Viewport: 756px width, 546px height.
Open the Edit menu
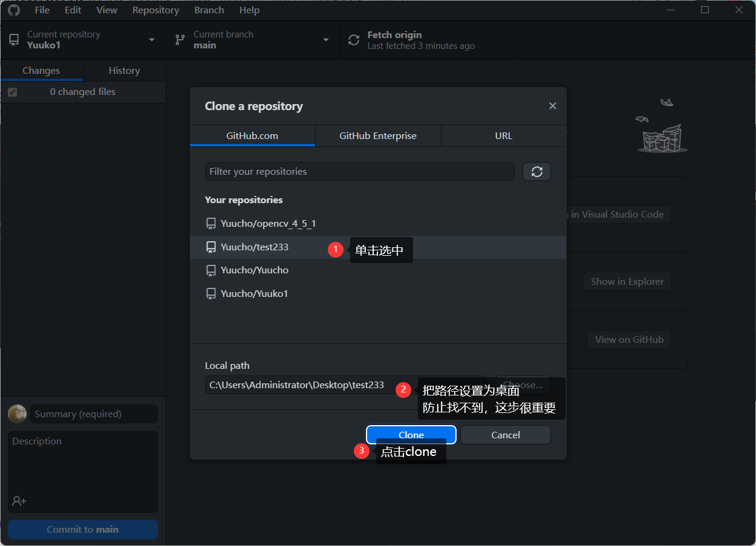pyautogui.click(x=73, y=10)
